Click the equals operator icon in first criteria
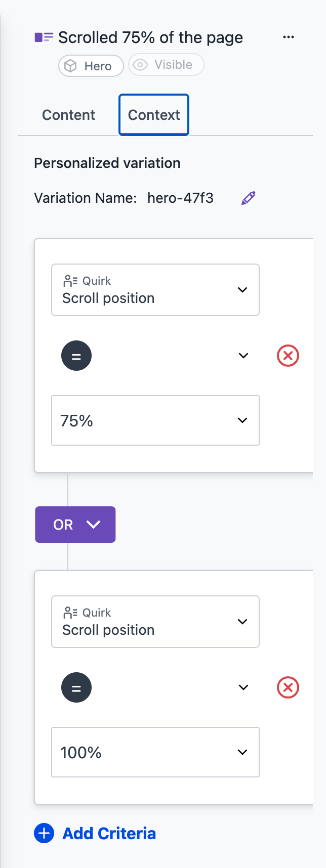Screen dimensions: 326x868 pyautogui.click(x=76, y=356)
